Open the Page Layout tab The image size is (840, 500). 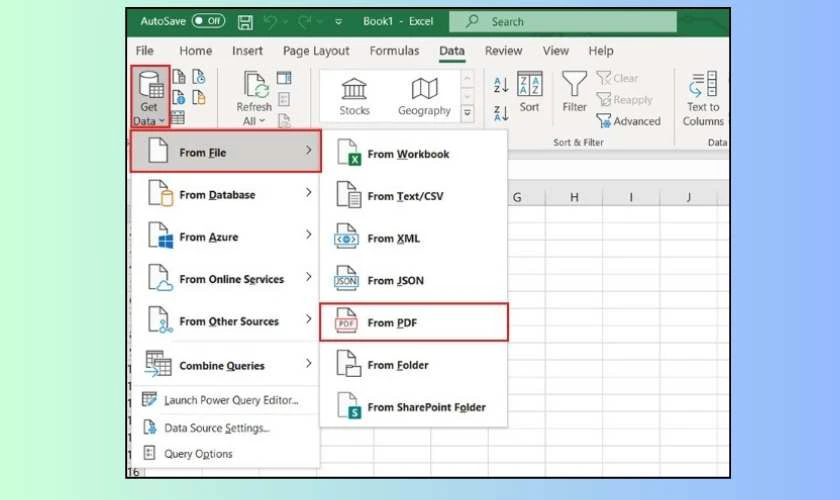(316, 51)
